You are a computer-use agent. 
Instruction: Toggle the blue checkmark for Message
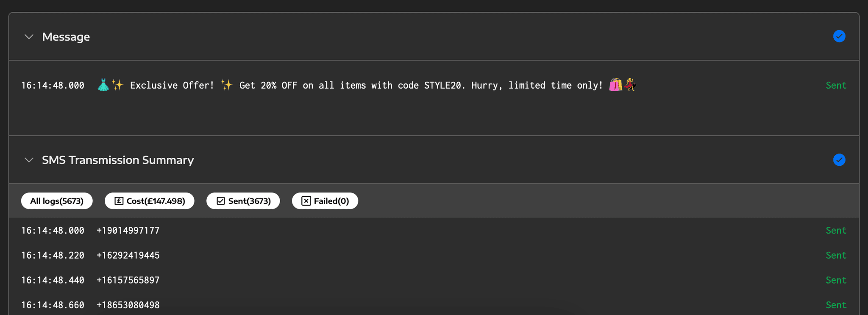839,36
